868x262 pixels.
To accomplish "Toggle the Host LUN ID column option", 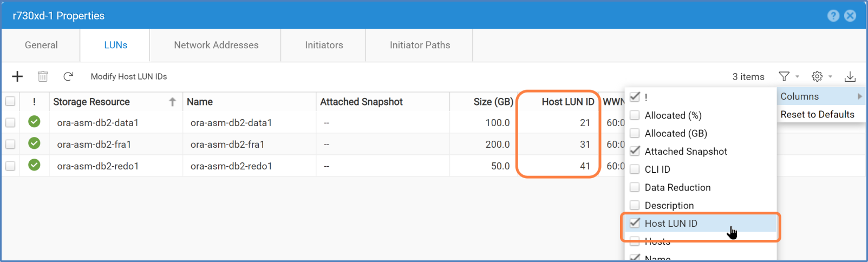I will point(635,223).
